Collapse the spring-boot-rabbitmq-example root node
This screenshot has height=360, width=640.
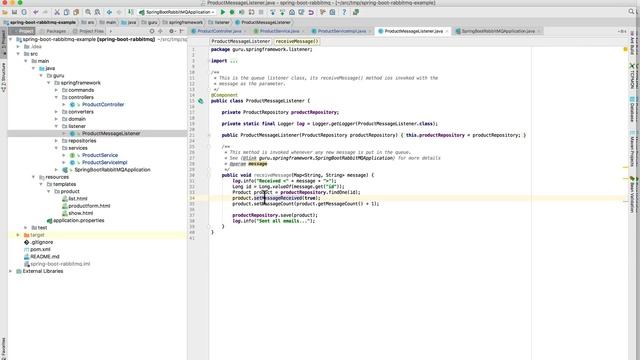tap(11, 40)
